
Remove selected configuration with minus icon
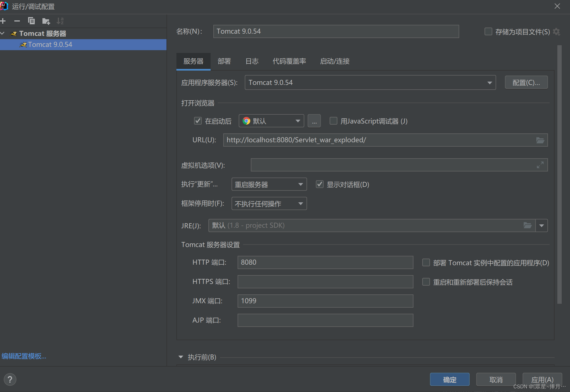(x=17, y=21)
